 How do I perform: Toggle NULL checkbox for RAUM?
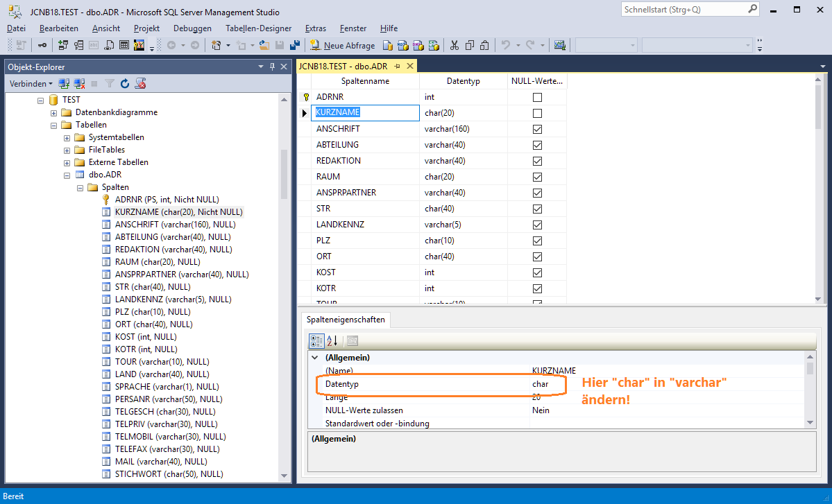(537, 177)
